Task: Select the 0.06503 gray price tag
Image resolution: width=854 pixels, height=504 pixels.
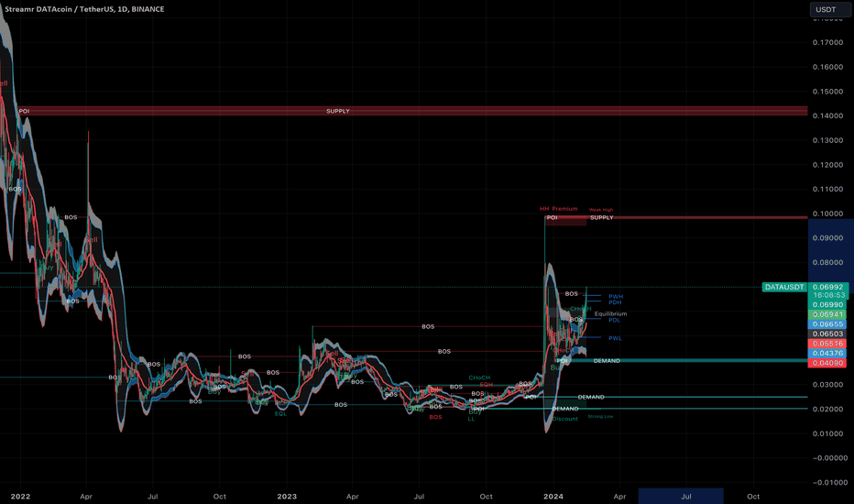Action: (827, 334)
